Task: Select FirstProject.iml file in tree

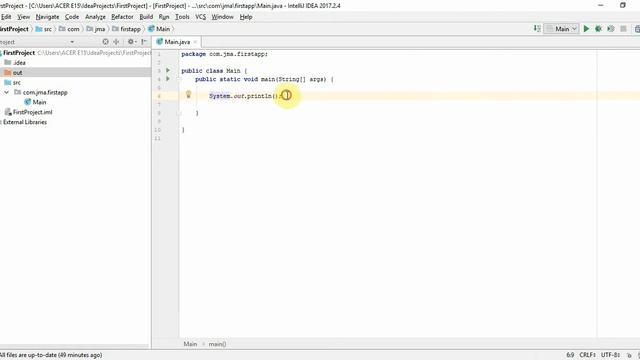Action: tap(29, 112)
